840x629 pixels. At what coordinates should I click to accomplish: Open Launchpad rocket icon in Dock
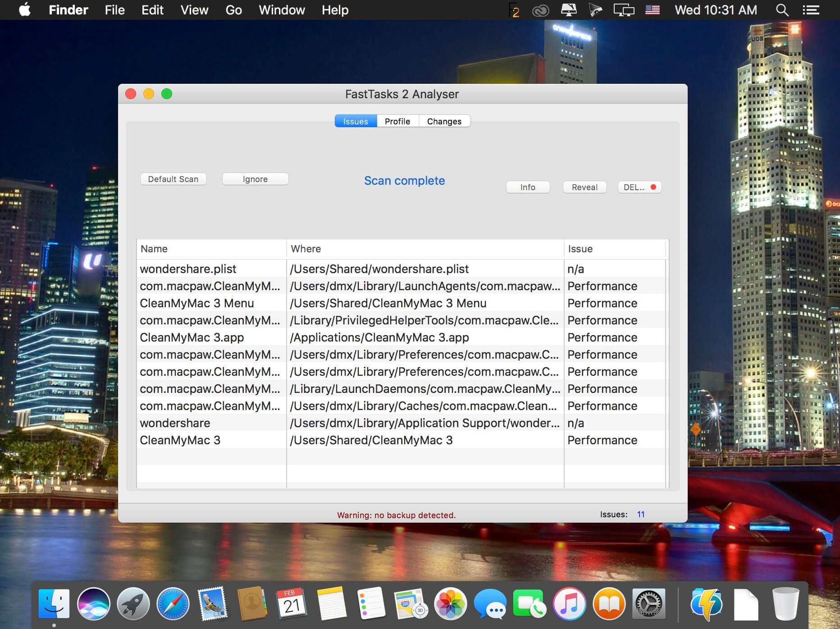133,603
